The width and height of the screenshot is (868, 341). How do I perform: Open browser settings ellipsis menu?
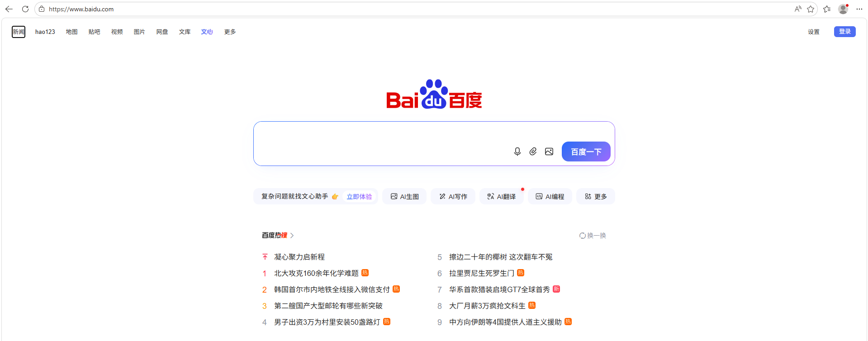pyautogui.click(x=859, y=9)
